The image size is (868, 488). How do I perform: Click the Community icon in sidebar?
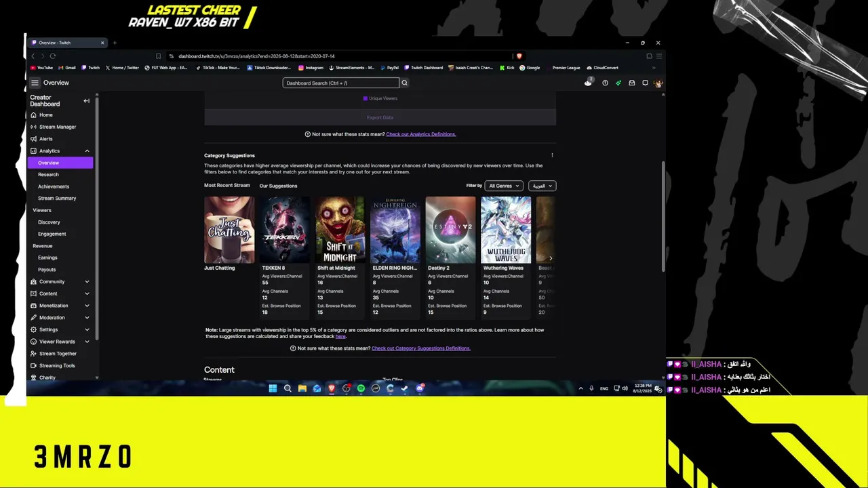click(x=33, y=282)
